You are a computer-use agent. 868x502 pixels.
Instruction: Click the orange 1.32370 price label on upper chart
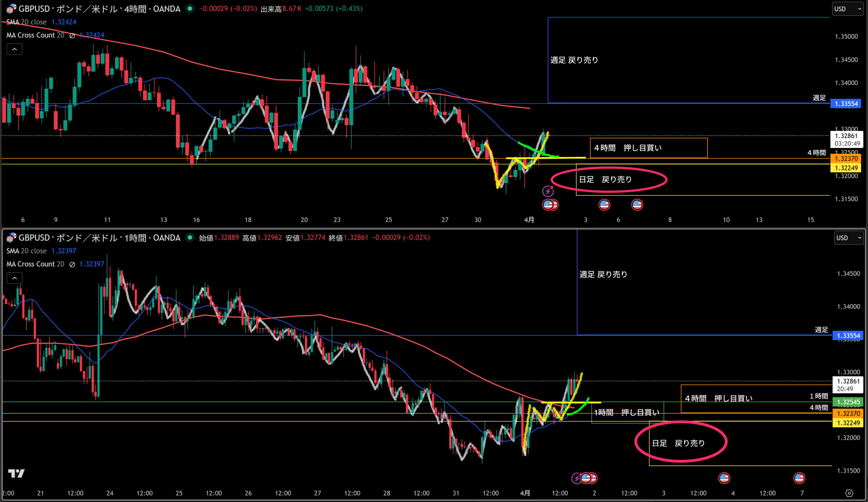coord(846,158)
